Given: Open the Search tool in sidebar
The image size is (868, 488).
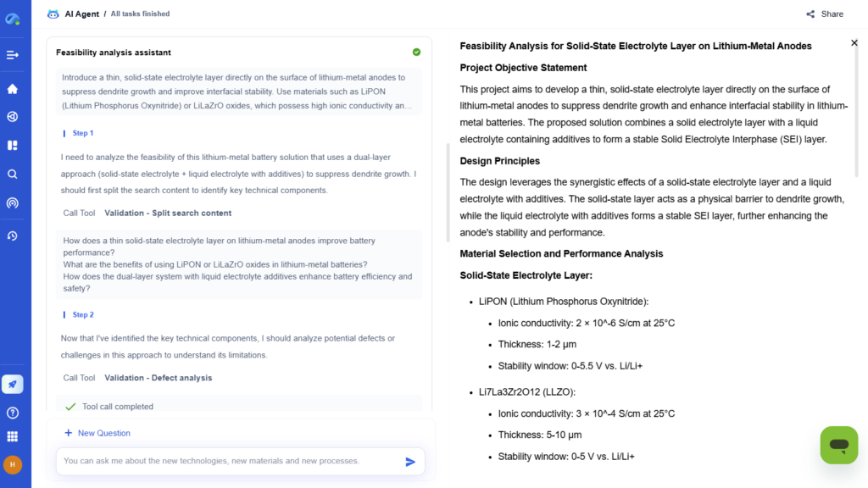Looking at the screenshot, I should (x=12, y=174).
